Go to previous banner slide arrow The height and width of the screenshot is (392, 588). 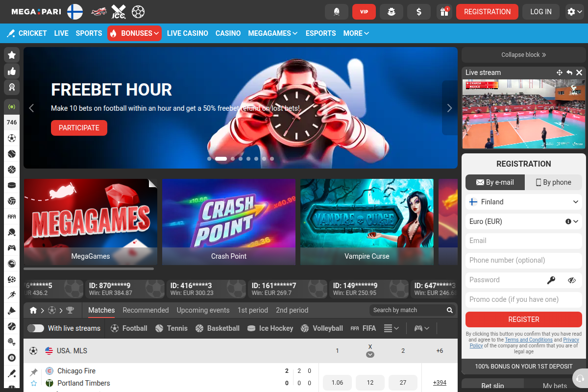coord(31,108)
